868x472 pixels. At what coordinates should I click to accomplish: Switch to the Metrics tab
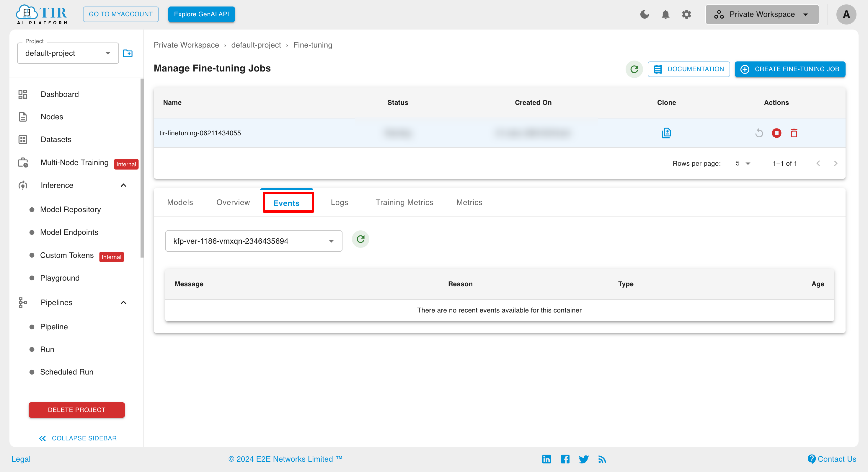[x=469, y=202]
